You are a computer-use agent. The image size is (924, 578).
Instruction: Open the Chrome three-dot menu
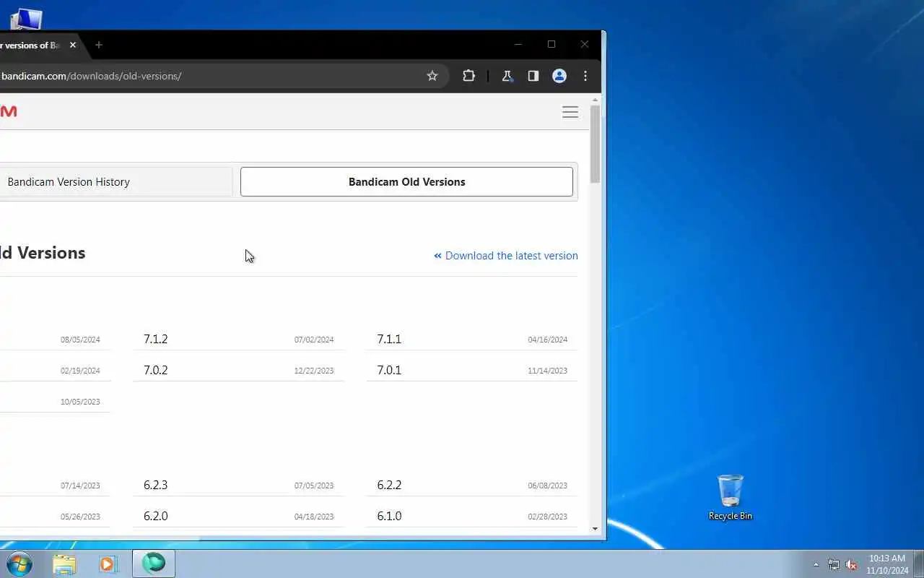(585, 76)
